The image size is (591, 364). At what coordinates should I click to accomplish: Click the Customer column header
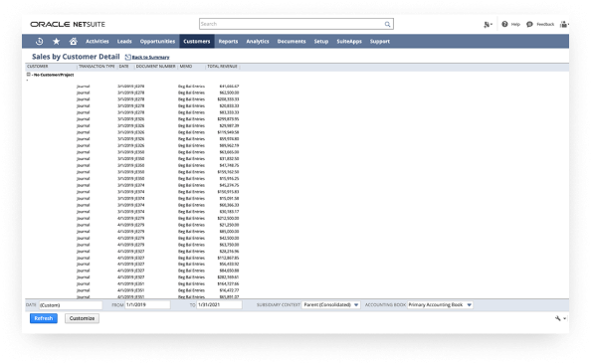[x=38, y=67]
